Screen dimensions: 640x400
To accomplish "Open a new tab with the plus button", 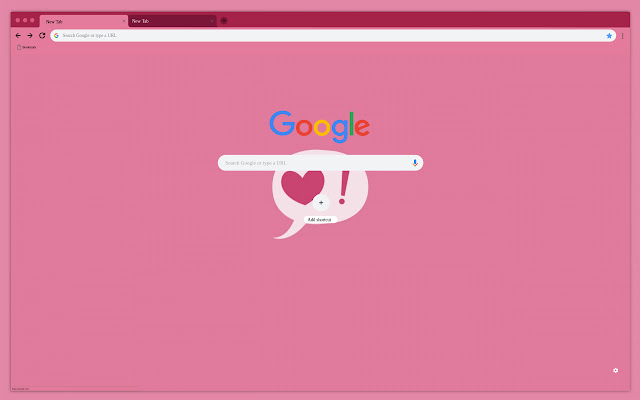I will (224, 20).
